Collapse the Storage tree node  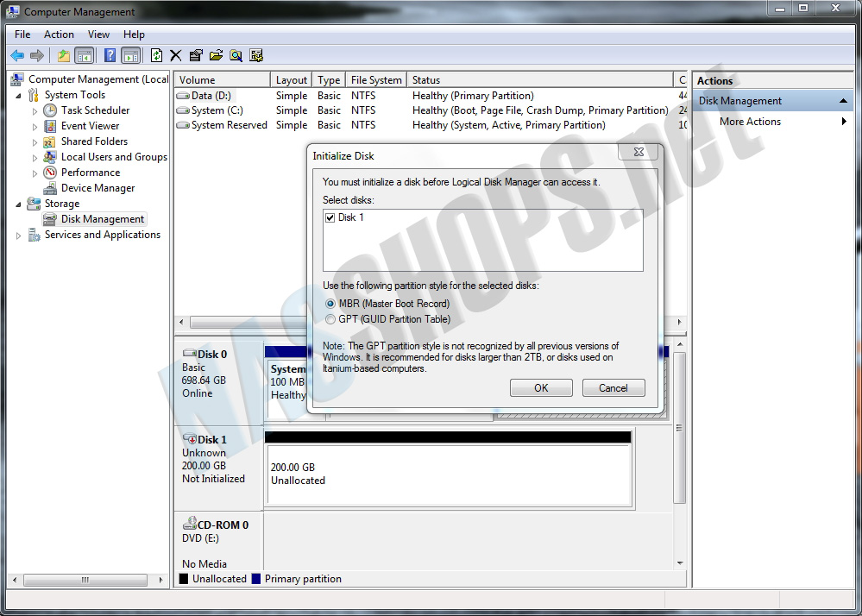tap(19, 204)
